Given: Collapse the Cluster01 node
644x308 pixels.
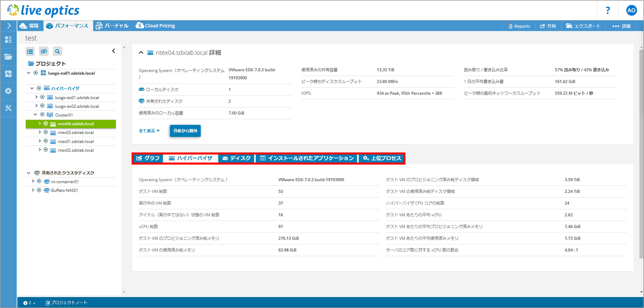Looking at the screenshot, I should (x=35, y=115).
